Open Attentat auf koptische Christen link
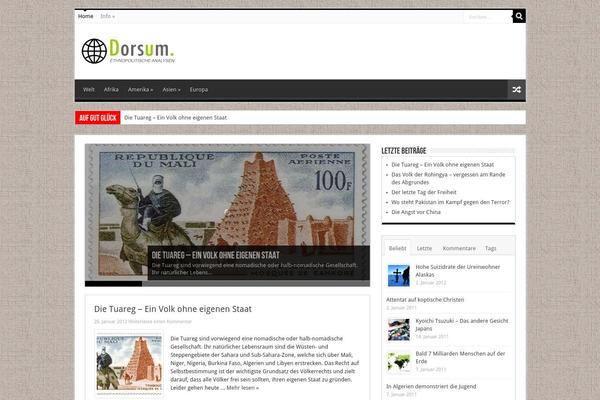The width and height of the screenshot is (600, 400). coord(425,300)
